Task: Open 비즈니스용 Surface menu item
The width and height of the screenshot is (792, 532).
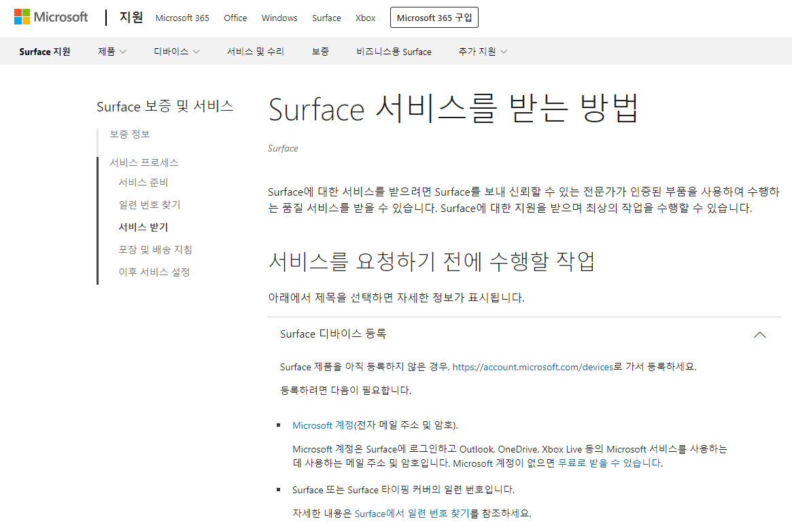Action: (394, 52)
